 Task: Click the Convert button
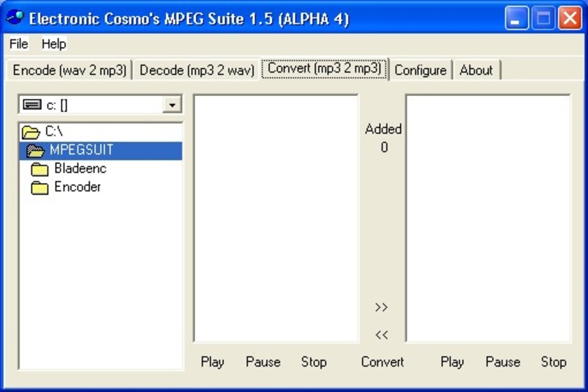(x=382, y=362)
